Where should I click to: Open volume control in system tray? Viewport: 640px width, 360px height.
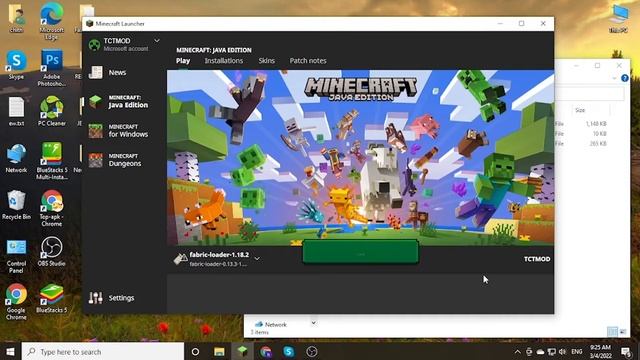pyautogui.click(x=562, y=351)
